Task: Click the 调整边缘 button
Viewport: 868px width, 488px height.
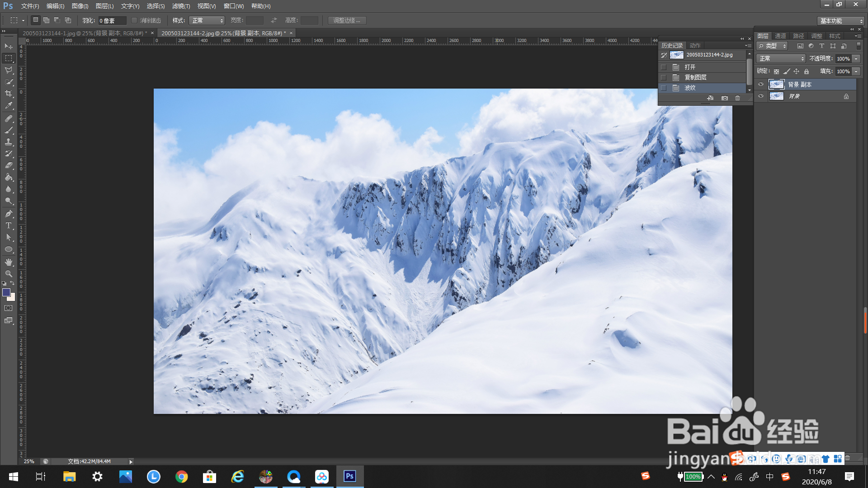Action: click(347, 20)
